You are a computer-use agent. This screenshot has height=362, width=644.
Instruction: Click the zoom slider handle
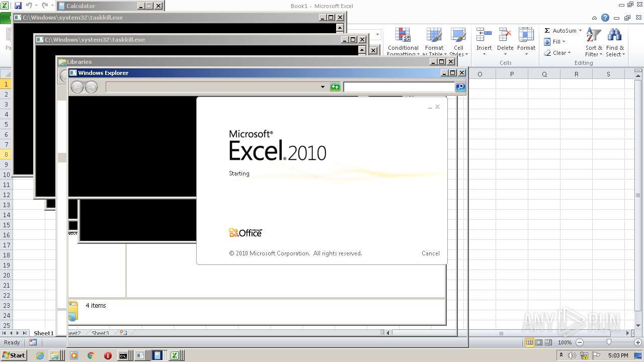tap(609, 342)
